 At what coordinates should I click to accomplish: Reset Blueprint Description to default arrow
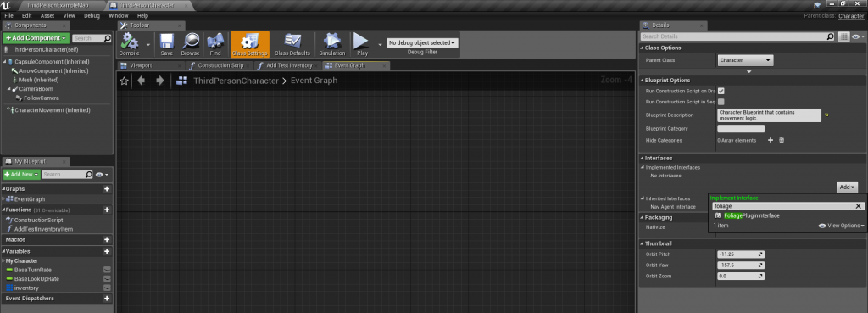pyautogui.click(x=826, y=115)
